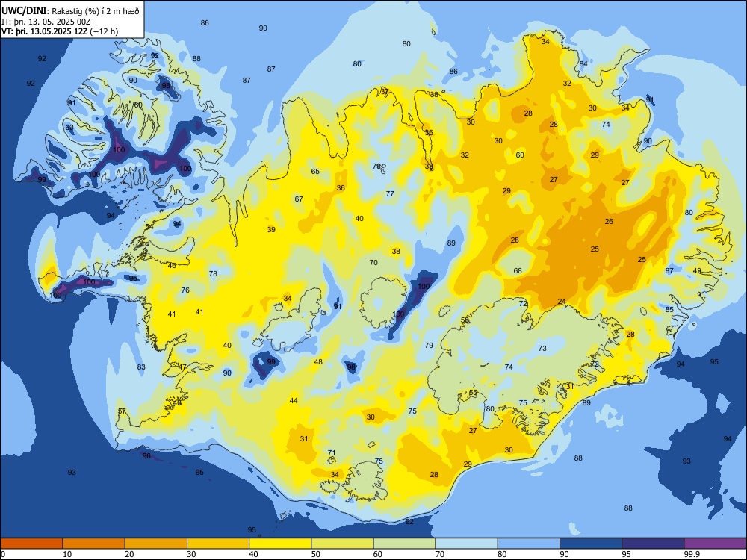Click the '99.9' legend tick label

tap(692, 554)
